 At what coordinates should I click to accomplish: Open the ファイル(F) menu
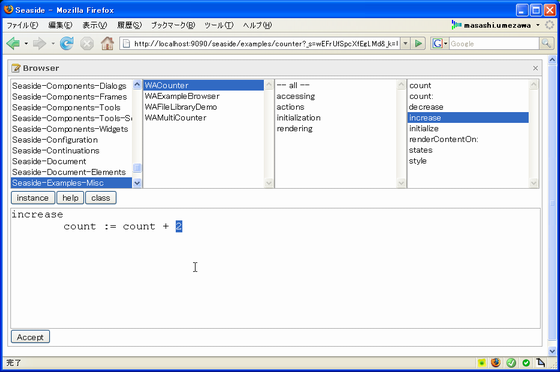pos(22,25)
